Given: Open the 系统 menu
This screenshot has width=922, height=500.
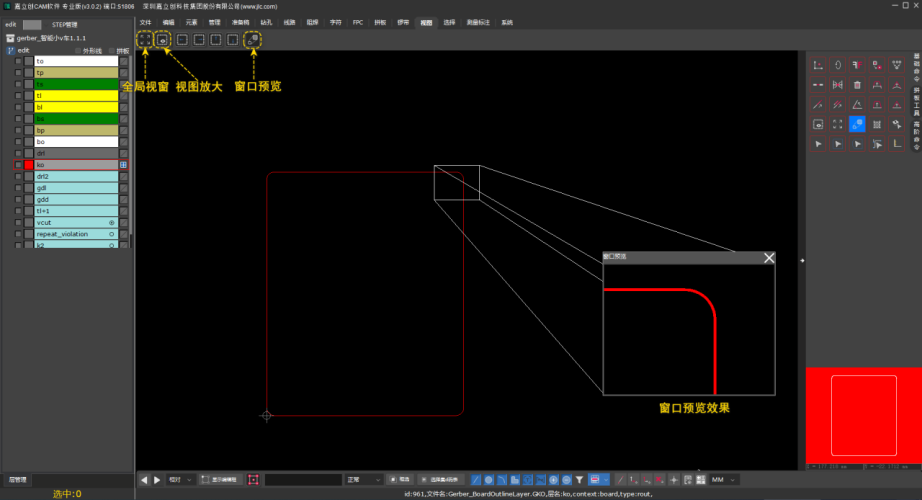Looking at the screenshot, I should click(507, 22).
